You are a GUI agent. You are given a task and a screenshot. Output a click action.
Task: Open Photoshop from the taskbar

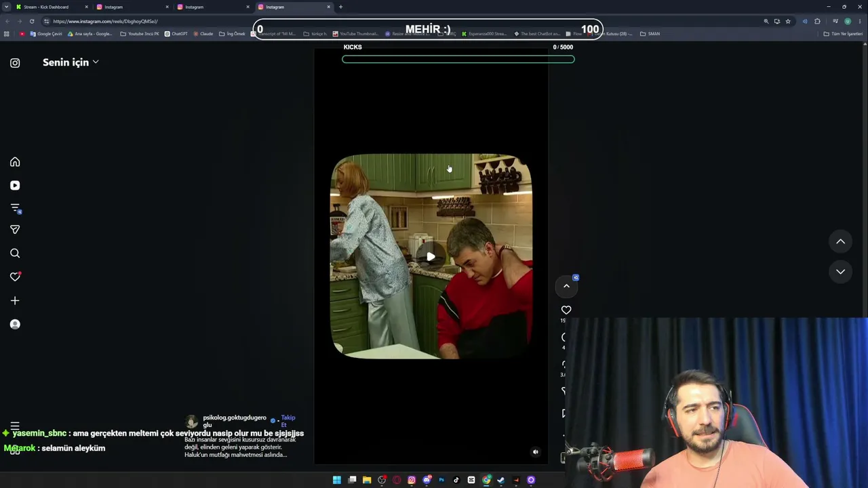pyautogui.click(x=441, y=480)
